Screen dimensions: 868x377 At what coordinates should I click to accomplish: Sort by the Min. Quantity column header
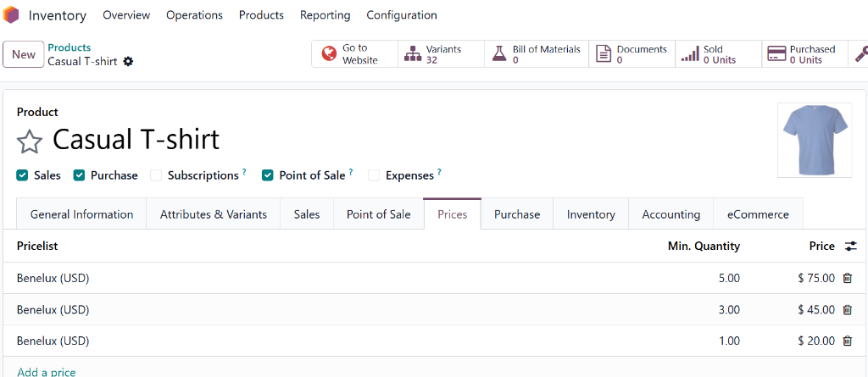704,247
